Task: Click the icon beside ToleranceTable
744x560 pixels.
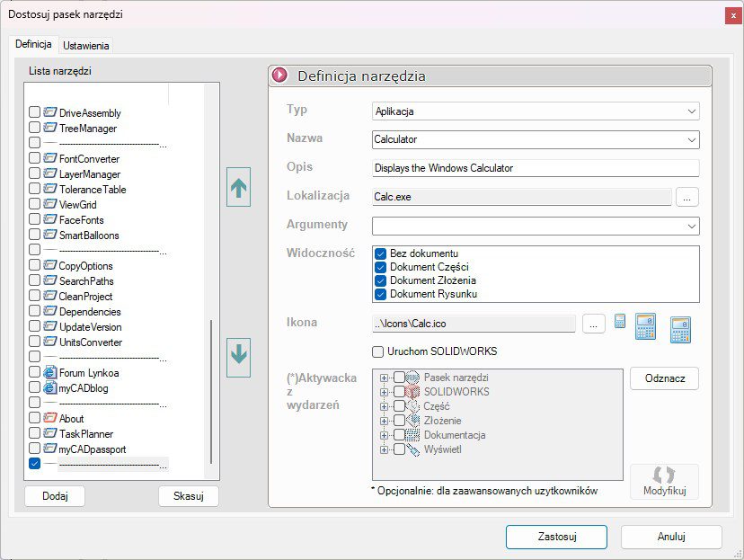Action: coord(49,189)
